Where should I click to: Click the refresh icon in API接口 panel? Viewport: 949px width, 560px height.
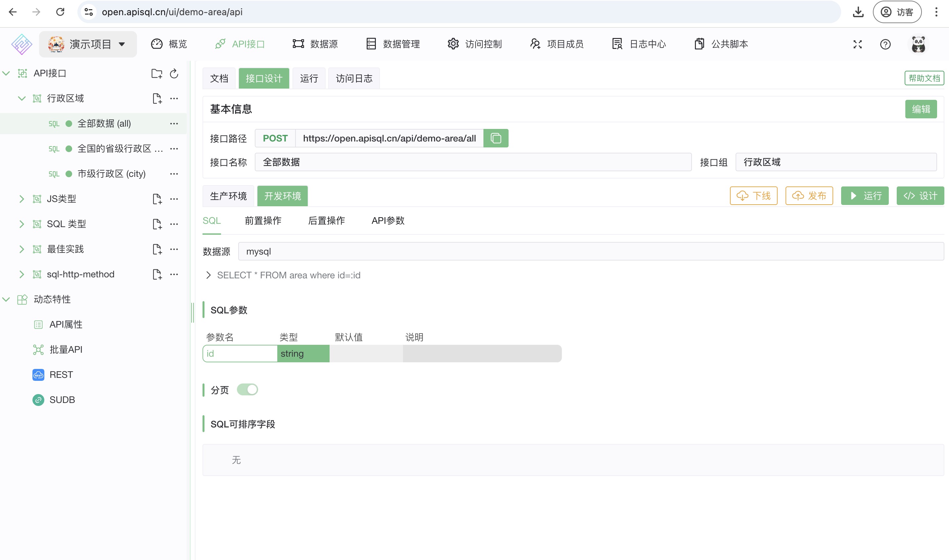point(174,74)
